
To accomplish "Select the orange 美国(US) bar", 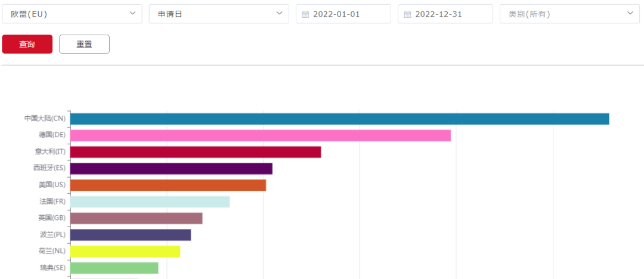I will pyautogui.click(x=168, y=185).
